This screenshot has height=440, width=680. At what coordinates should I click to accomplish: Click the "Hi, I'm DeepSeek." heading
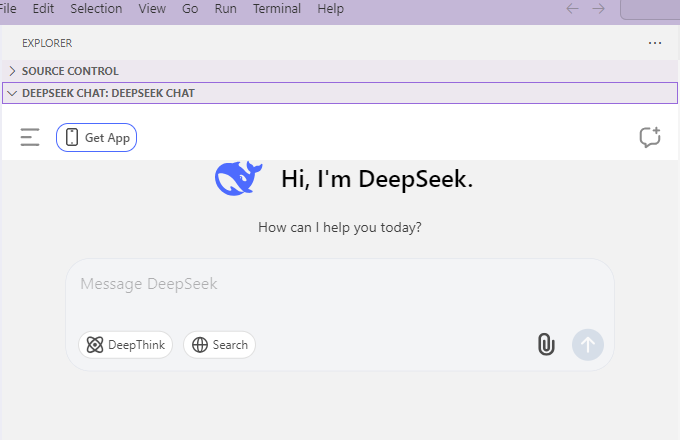[x=377, y=179]
